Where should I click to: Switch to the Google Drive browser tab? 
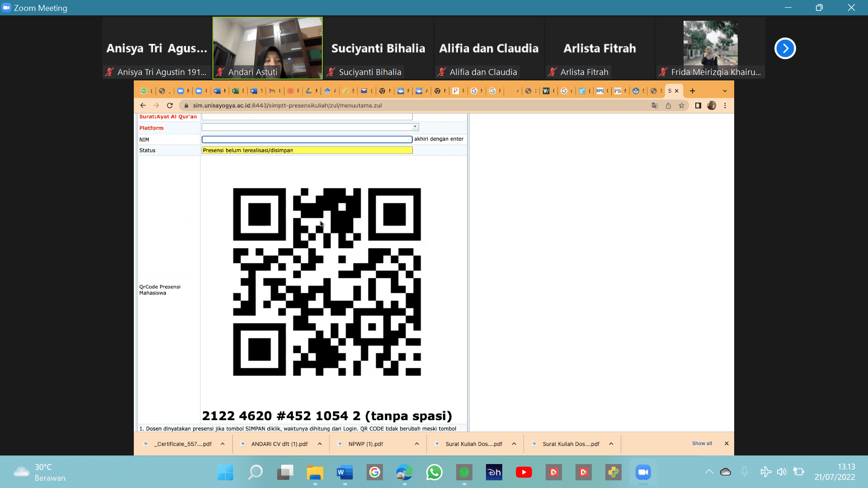[x=309, y=91]
